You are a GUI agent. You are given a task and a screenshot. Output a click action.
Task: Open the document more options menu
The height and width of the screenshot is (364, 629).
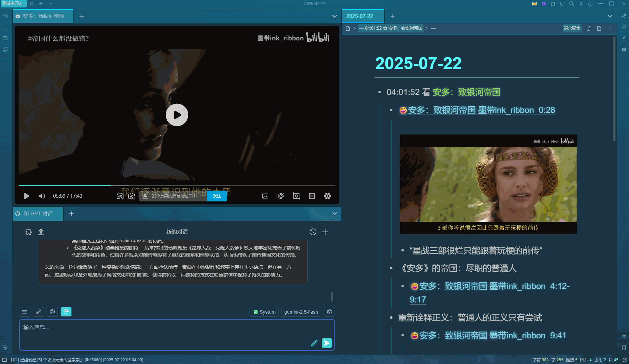click(x=610, y=28)
